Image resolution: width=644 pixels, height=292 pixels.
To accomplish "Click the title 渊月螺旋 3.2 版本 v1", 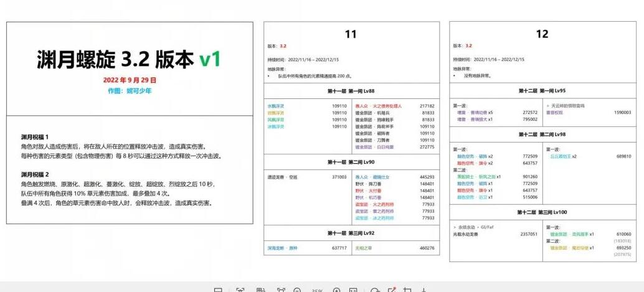I will tap(128, 60).
